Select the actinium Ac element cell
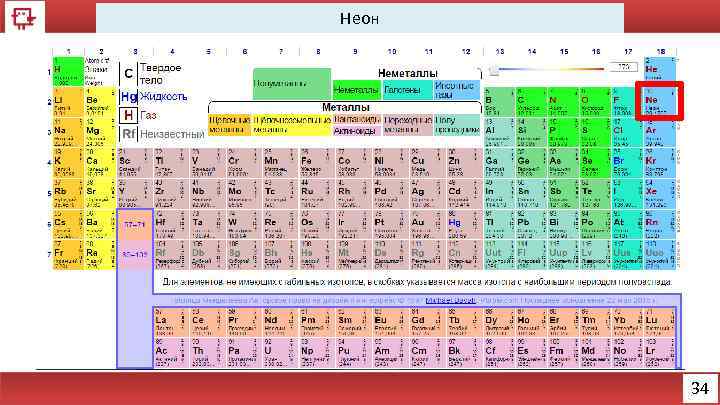The width and height of the screenshot is (720, 405). [171, 353]
